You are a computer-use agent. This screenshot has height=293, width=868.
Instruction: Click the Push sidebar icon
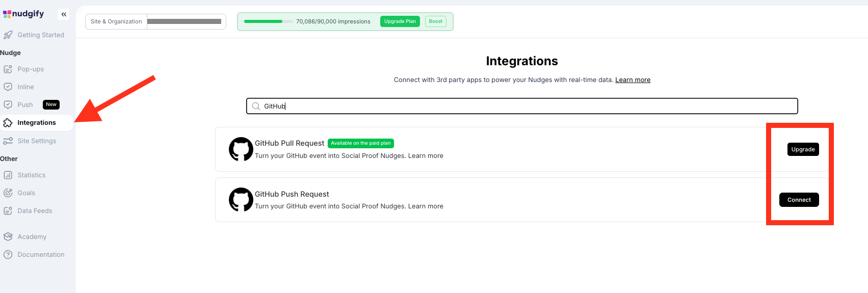[8, 104]
